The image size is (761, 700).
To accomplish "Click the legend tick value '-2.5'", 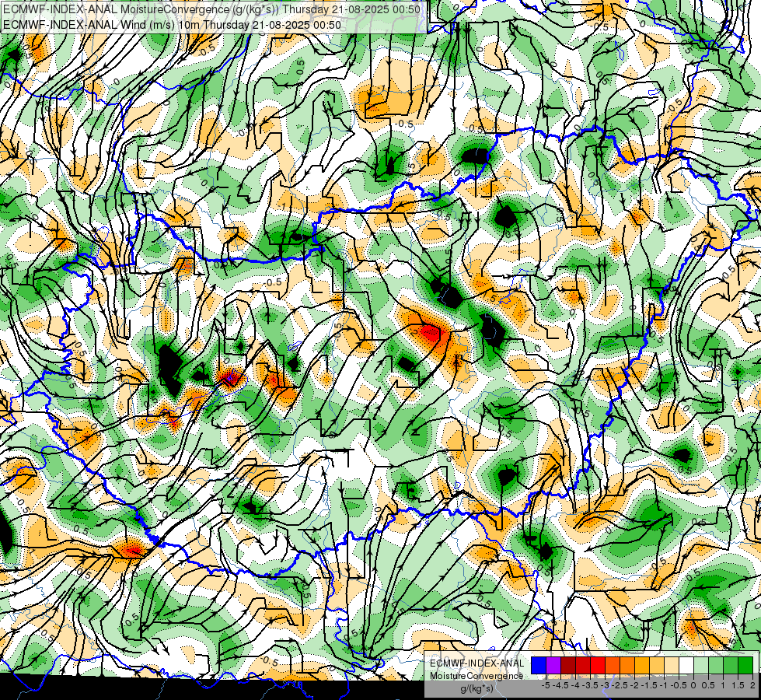I will (621, 685).
